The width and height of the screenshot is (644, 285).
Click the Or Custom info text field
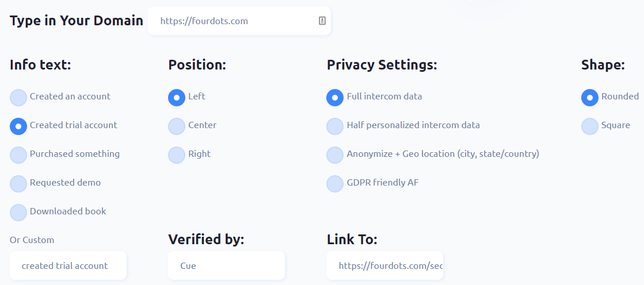coord(68,265)
